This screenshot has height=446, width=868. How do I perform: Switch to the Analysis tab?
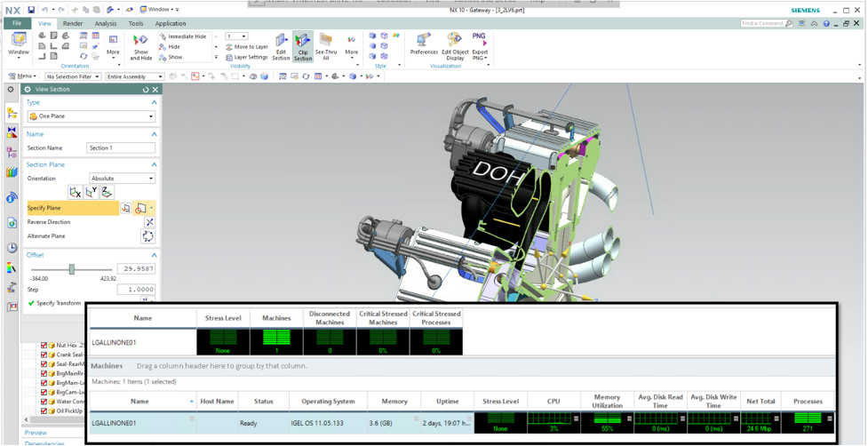coord(106,24)
